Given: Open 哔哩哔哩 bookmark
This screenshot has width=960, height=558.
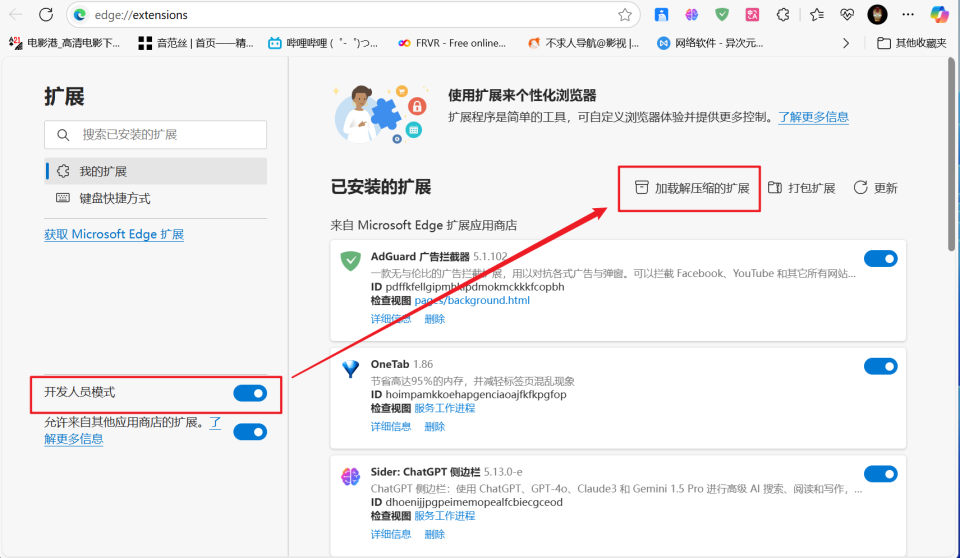Looking at the screenshot, I should tap(323, 43).
